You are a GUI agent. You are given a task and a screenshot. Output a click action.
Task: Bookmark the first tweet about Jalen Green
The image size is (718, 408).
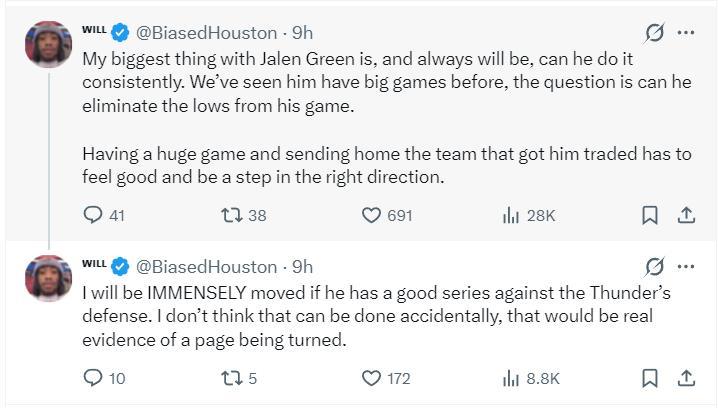point(649,215)
